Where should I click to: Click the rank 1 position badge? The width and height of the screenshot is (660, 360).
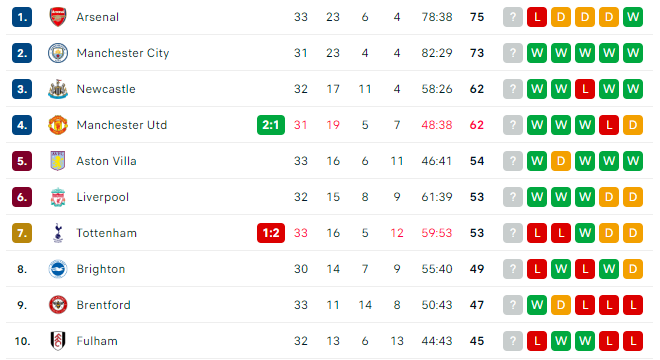tap(22, 17)
